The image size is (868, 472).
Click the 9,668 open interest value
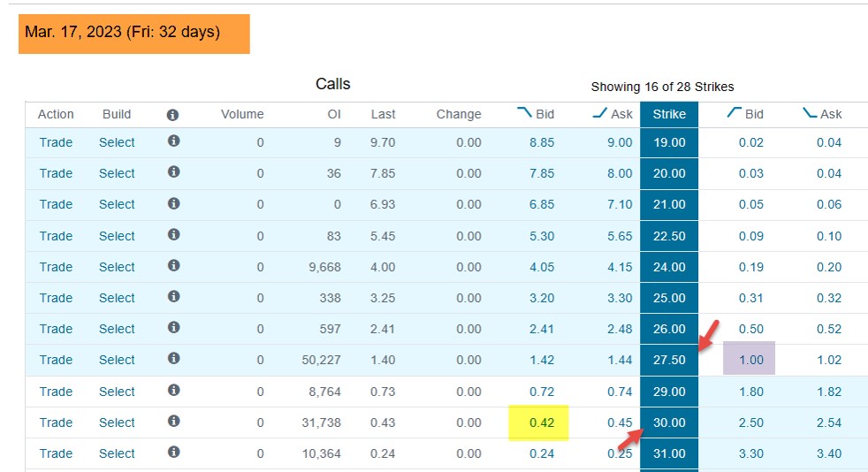tap(325, 267)
